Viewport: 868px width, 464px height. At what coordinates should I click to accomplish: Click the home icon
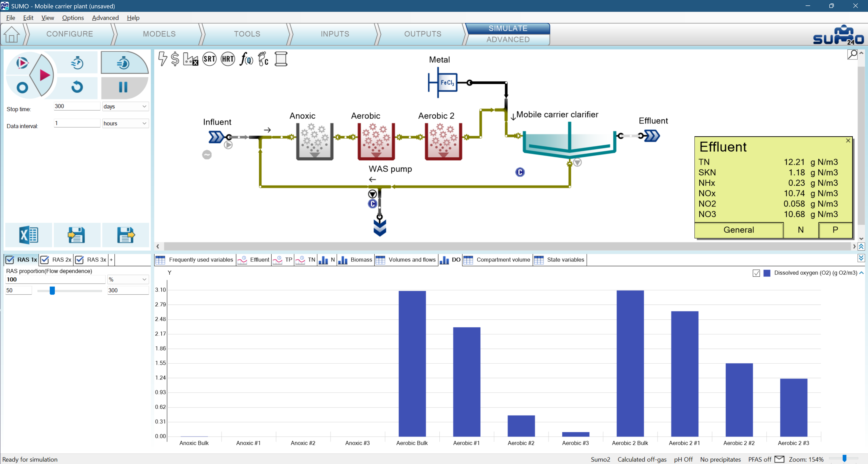click(12, 34)
